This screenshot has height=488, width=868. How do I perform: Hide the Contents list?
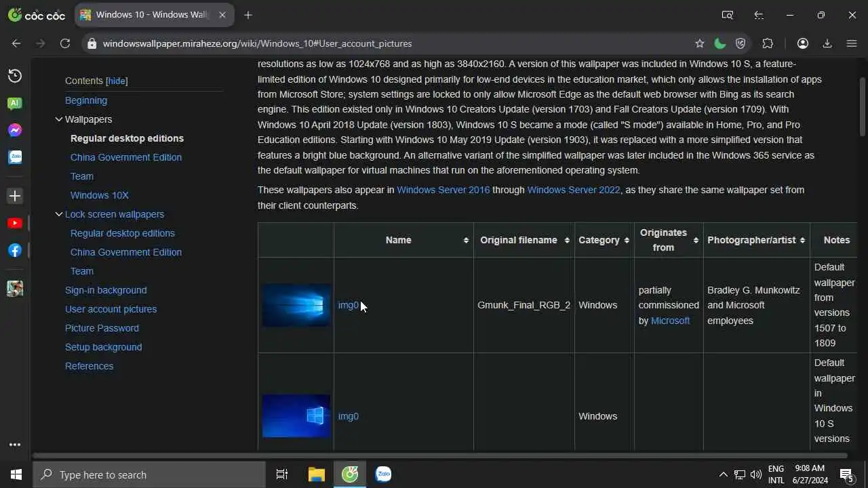click(x=117, y=81)
